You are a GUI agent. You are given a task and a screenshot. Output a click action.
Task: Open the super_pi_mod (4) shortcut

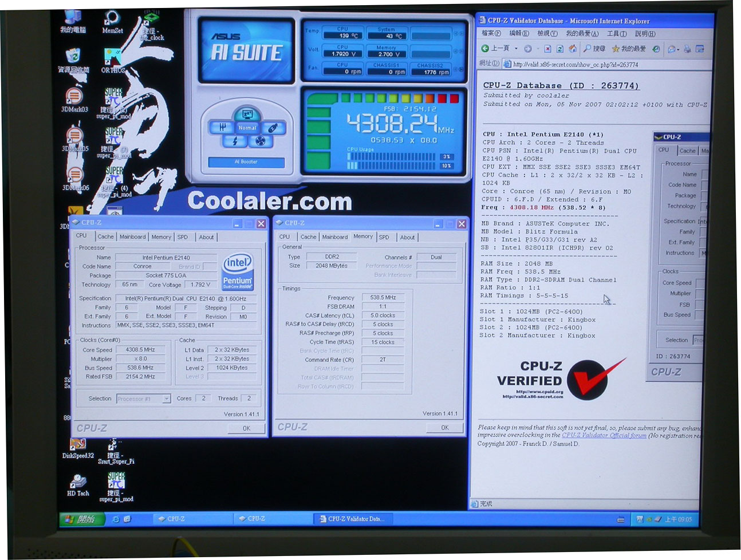point(114,181)
